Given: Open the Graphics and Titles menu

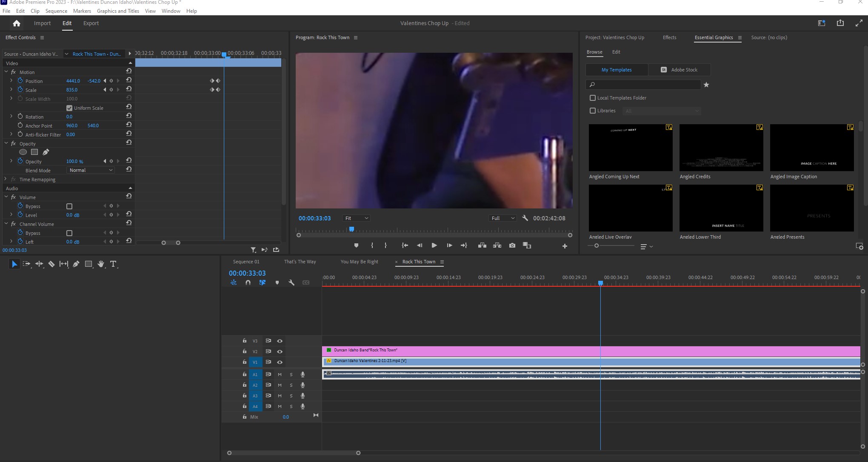Looking at the screenshot, I should 118,11.
